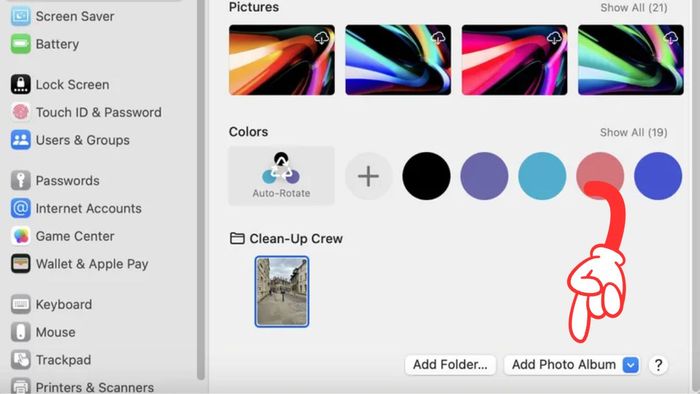Viewport: 700px width, 394px height.
Task: Enable the Auto-Rotate colors option
Action: (281, 175)
